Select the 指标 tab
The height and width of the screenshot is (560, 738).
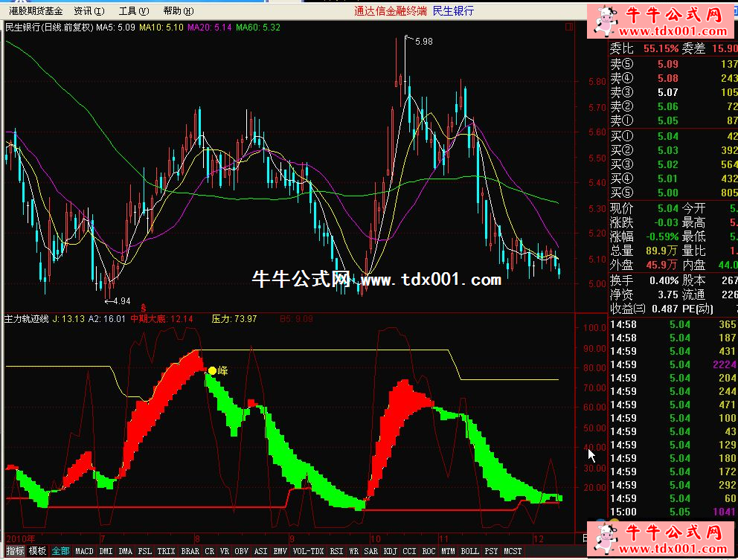click(15, 550)
